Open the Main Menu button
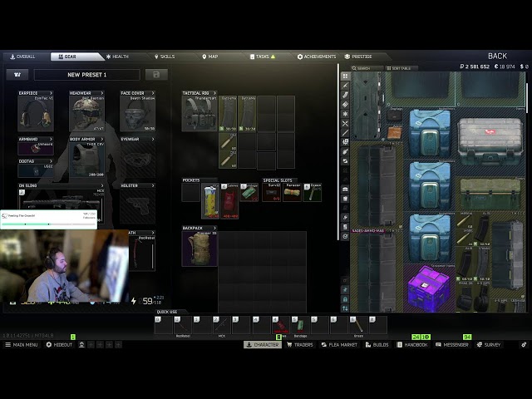 click(x=22, y=345)
